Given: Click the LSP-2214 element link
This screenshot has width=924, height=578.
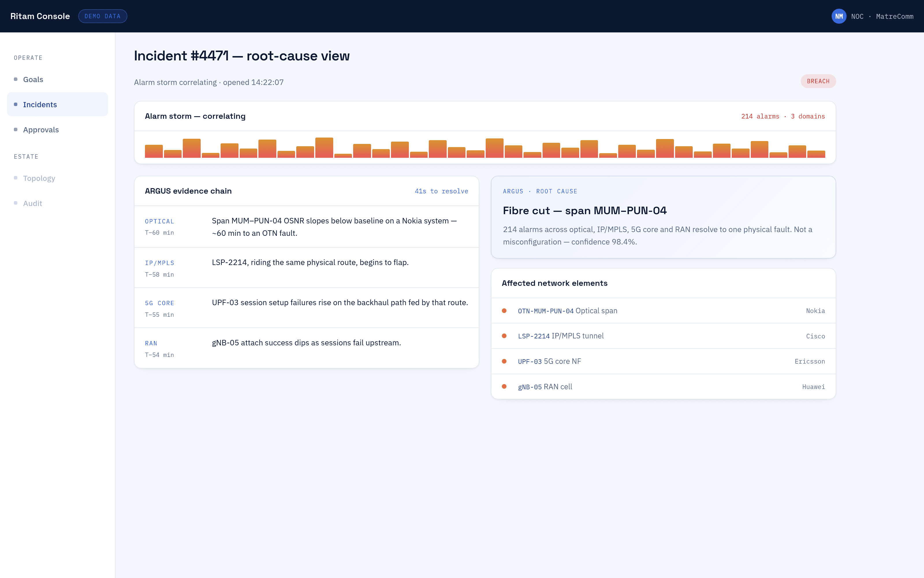Looking at the screenshot, I should click(x=533, y=336).
